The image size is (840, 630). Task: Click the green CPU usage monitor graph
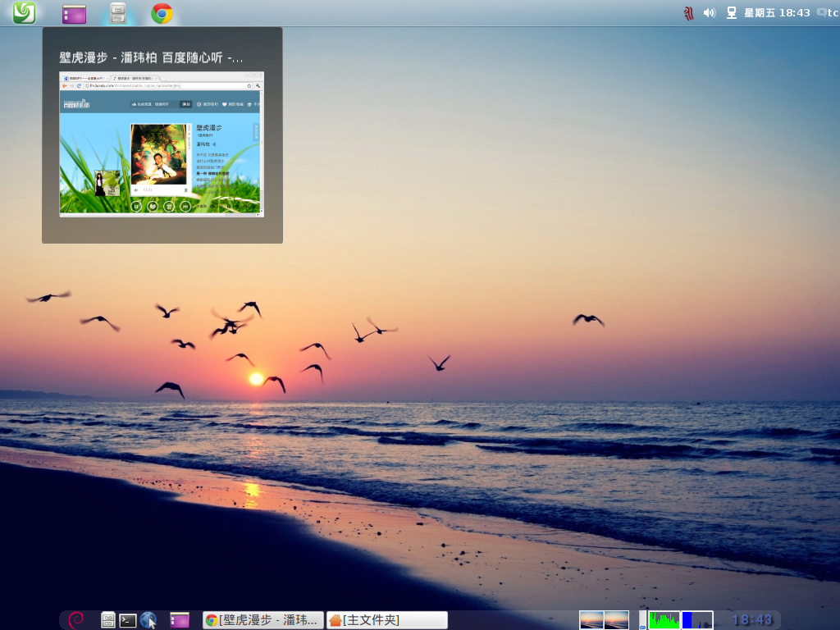[x=664, y=620]
